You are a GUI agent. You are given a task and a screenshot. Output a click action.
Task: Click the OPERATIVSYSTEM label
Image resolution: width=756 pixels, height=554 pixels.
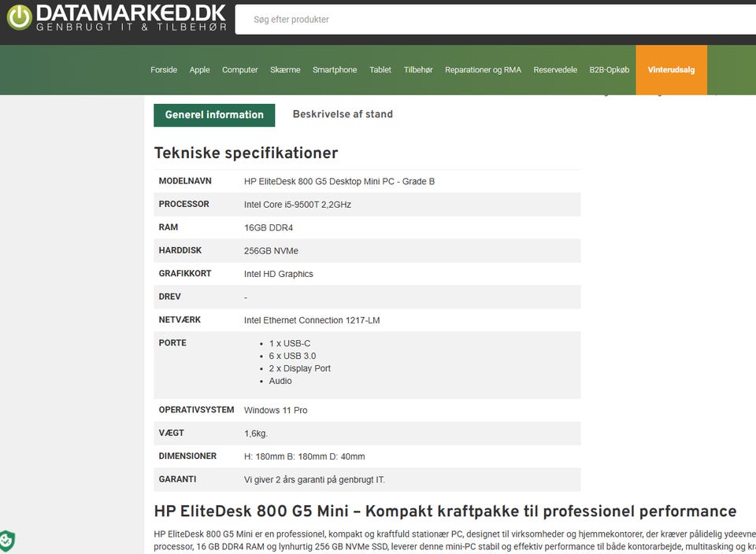click(196, 410)
